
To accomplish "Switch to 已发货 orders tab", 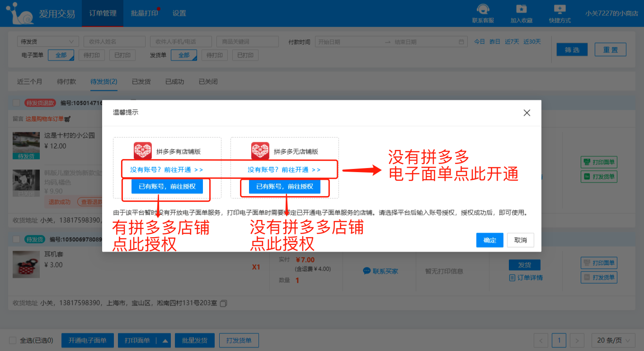I will [x=141, y=82].
